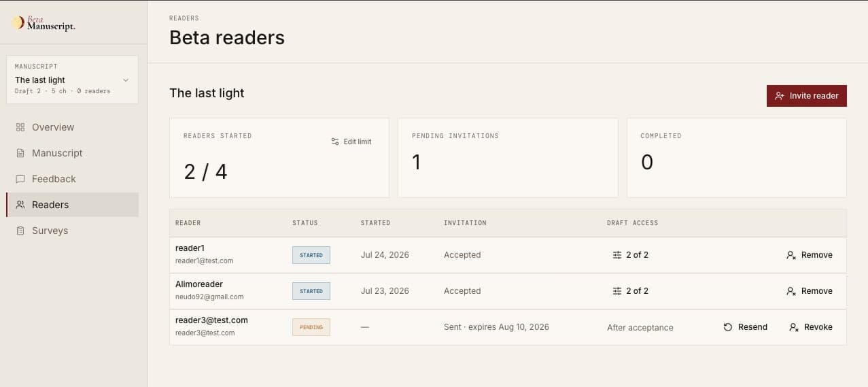The width and height of the screenshot is (868, 387).
Task: Invite a new reader
Action: pos(807,96)
